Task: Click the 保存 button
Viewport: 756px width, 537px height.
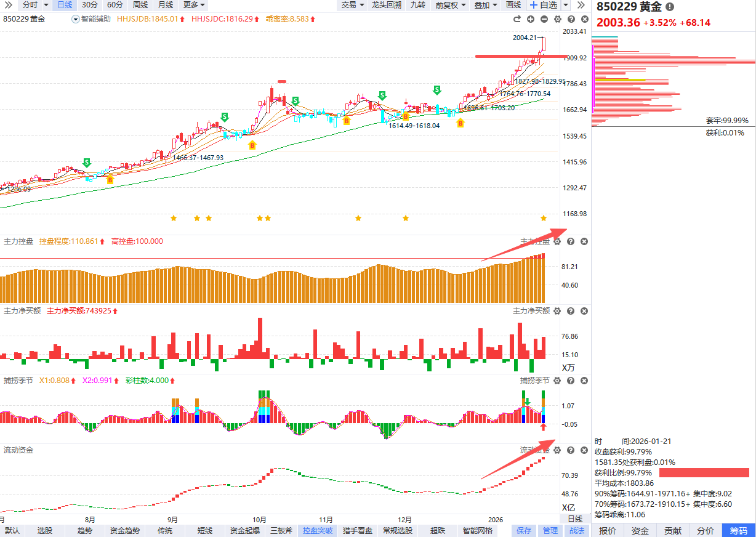Action: pos(524,530)
